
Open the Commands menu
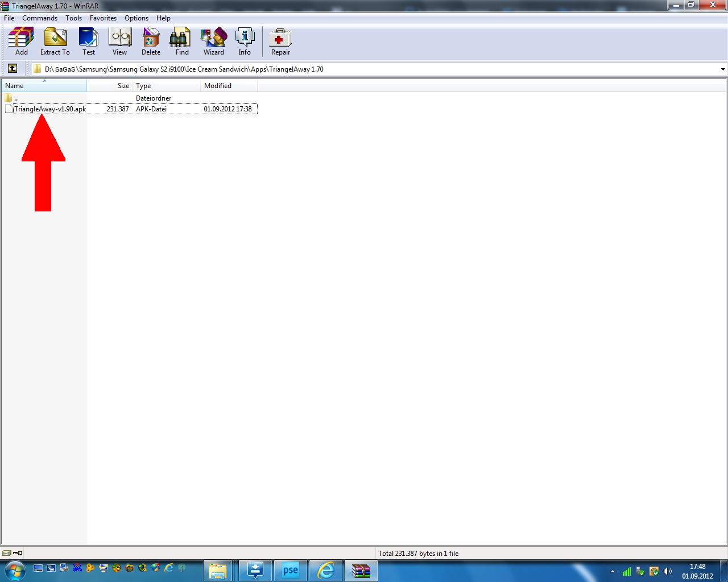pos(40,18)
